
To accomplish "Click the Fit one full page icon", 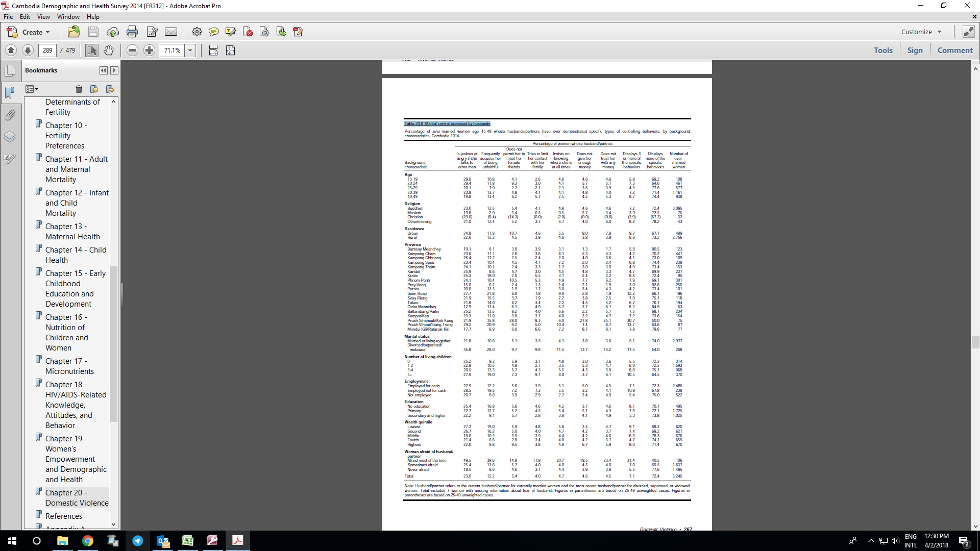I will coord(231,51).
